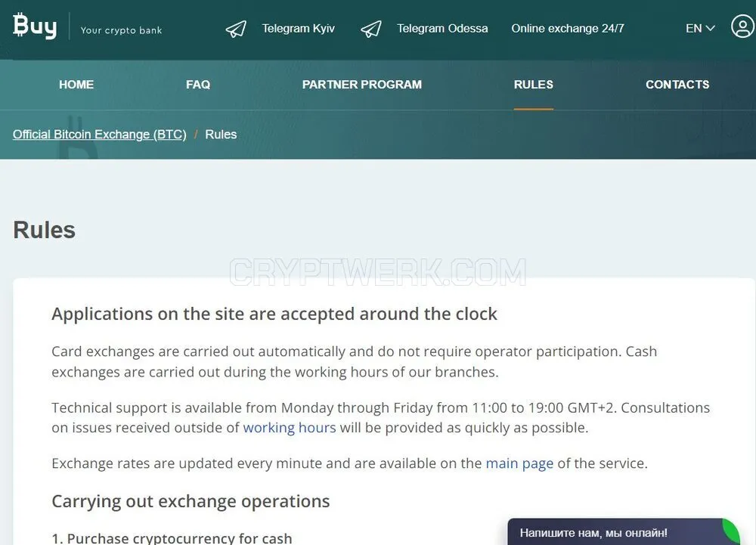Open the Telegram Odessa link
756x545 pixels.
pyautogui.click(x=442, y=29)
